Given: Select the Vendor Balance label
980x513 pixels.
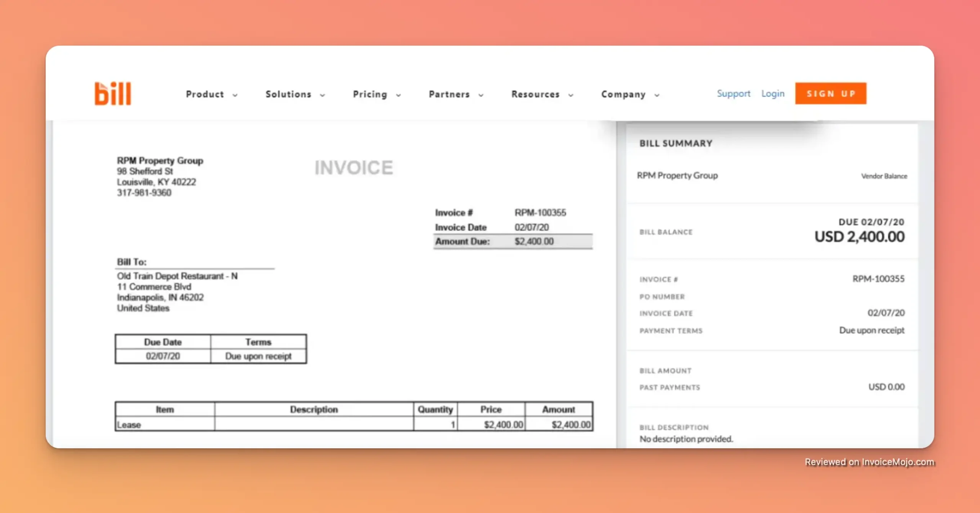Looking at the screenshot, I should pyautogui.click(x=884, y=176).
